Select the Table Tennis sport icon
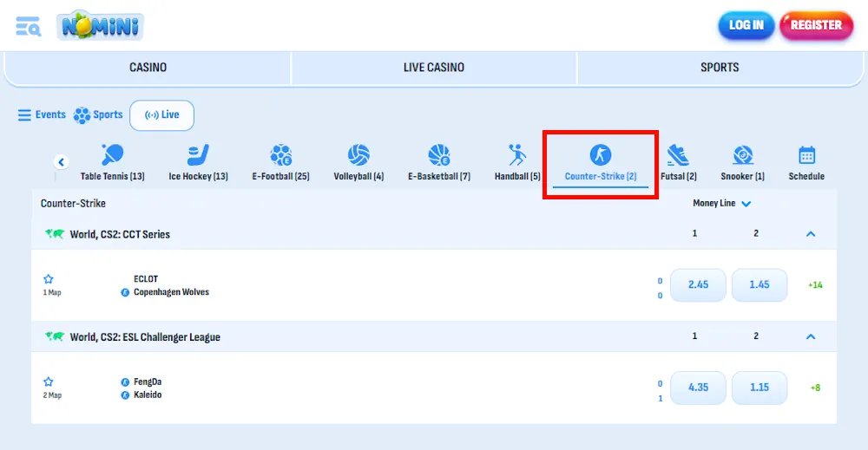The height and width of the screenshot is (450, 868). (x=113, y=156)
